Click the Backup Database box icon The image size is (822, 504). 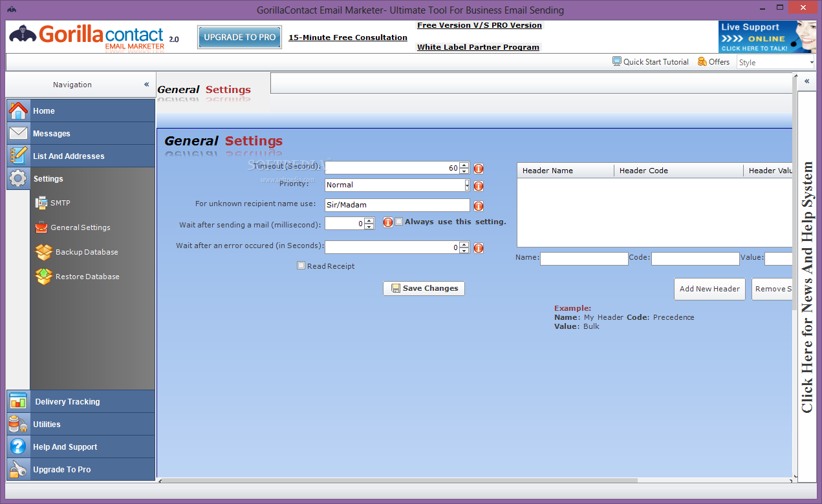43,252
